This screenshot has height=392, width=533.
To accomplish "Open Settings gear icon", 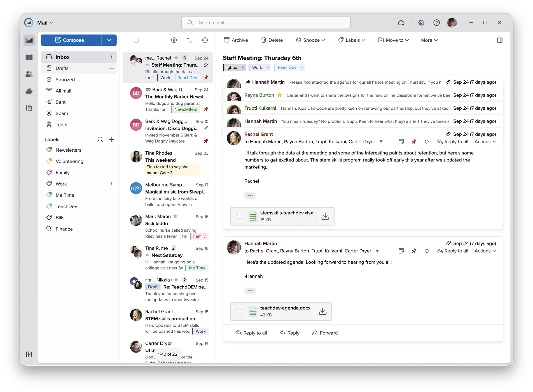I will (x=421, y=23).
